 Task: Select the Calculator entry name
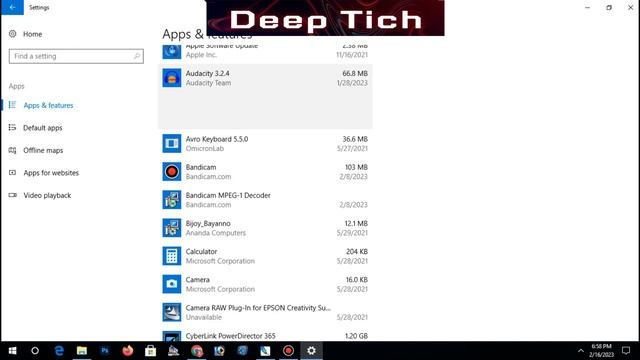click(x=201, y=252)
